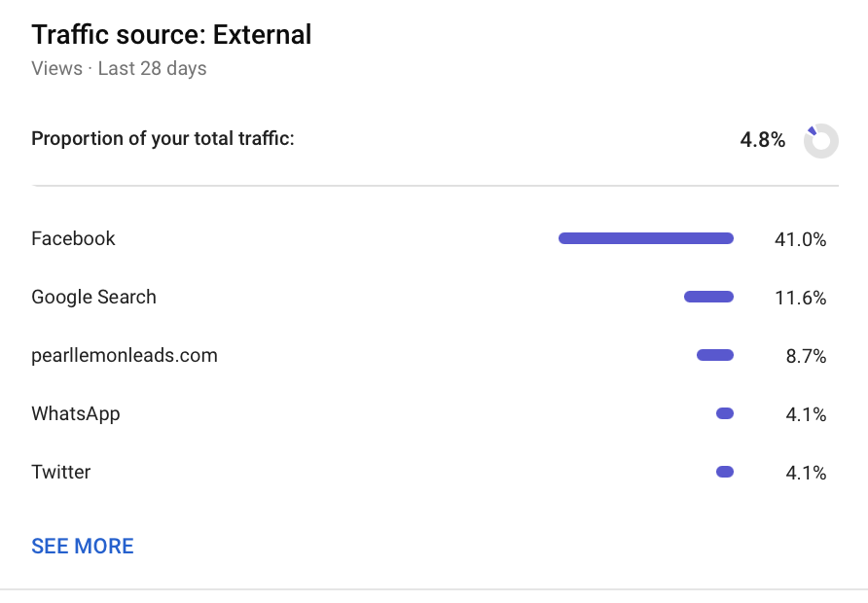
Task: Click the SEE MORE link
Action: 83,546
